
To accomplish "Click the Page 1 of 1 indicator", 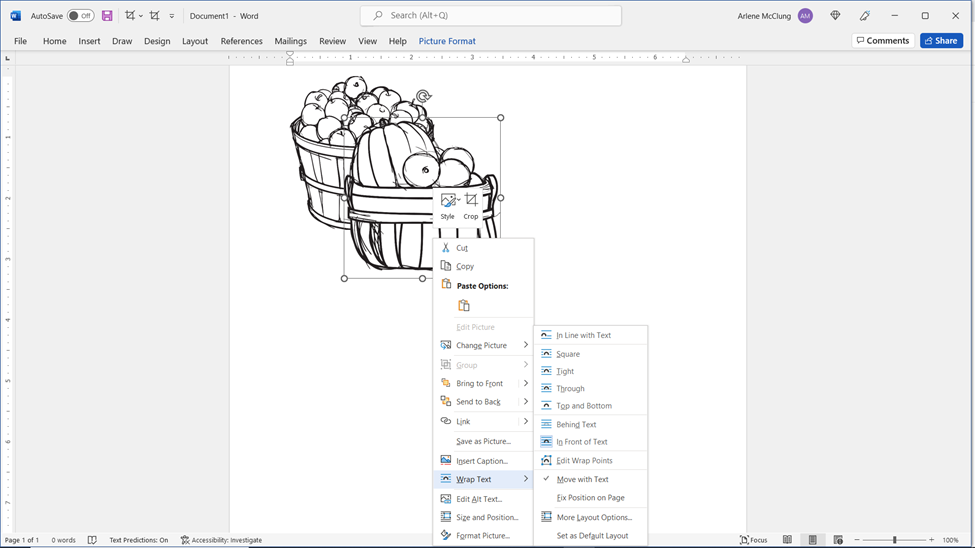I will click(x=22, y=540).
